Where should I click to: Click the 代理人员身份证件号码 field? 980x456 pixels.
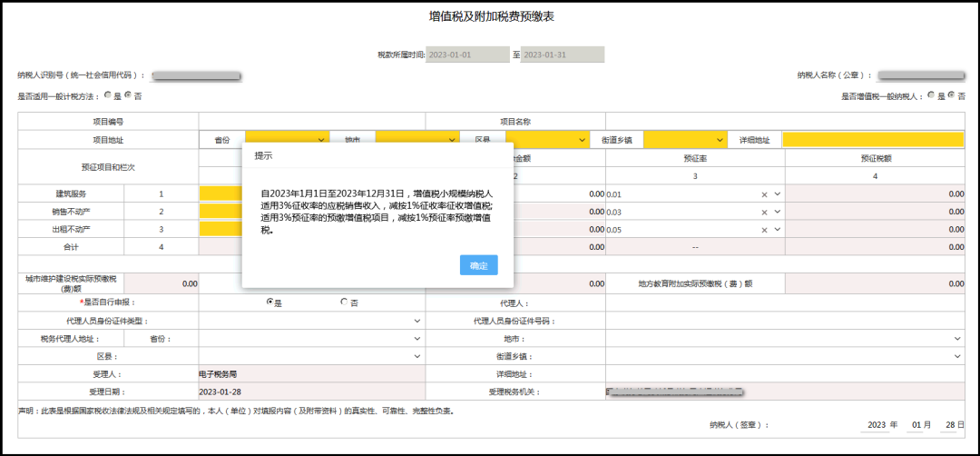[785, 321]
